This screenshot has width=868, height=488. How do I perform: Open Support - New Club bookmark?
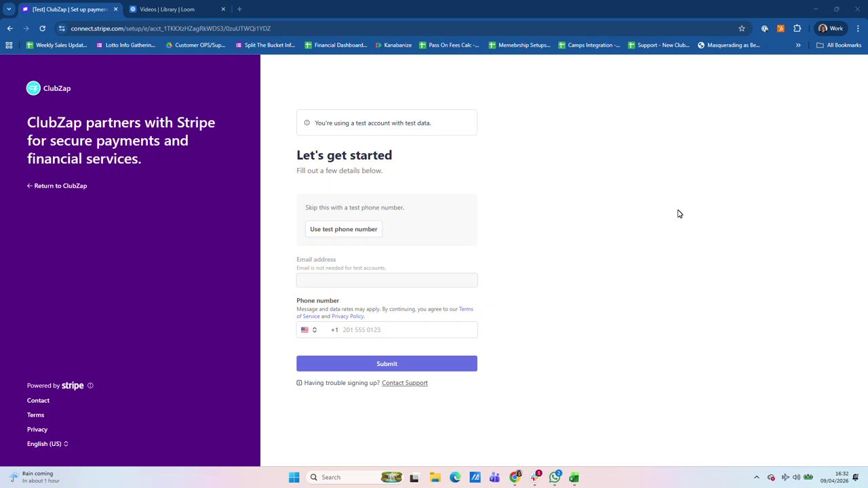[659, 45]
